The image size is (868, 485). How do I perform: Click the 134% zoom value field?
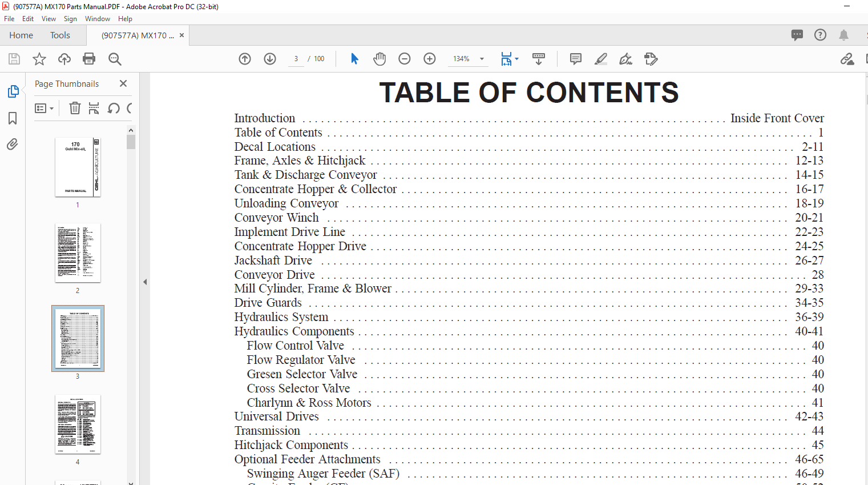click(x=461, y=59)
